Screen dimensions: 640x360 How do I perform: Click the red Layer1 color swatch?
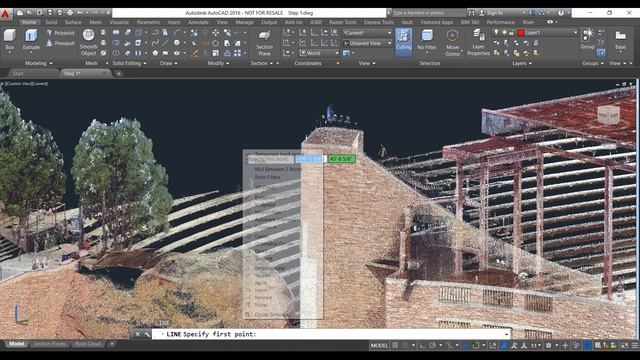point(520,33)
